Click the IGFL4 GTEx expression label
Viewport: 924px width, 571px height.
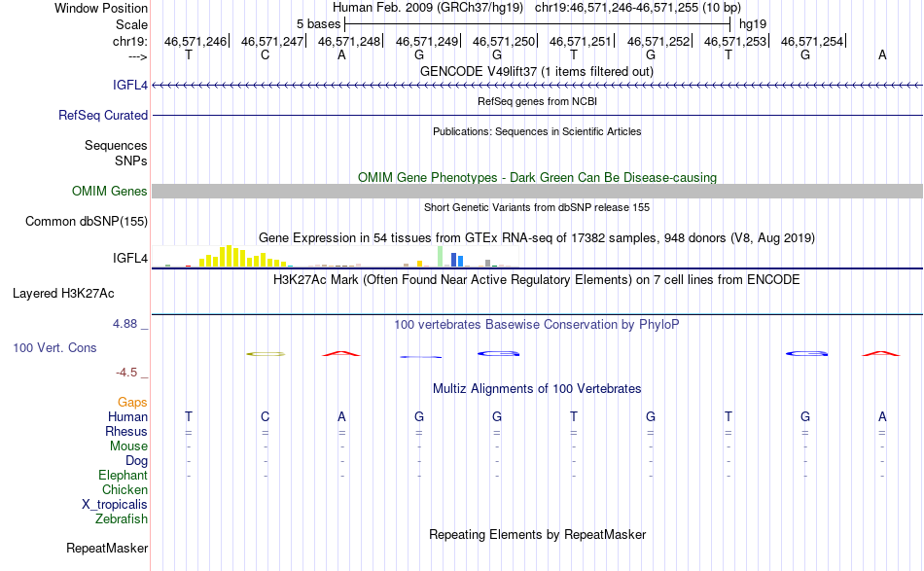pos(130,258)
